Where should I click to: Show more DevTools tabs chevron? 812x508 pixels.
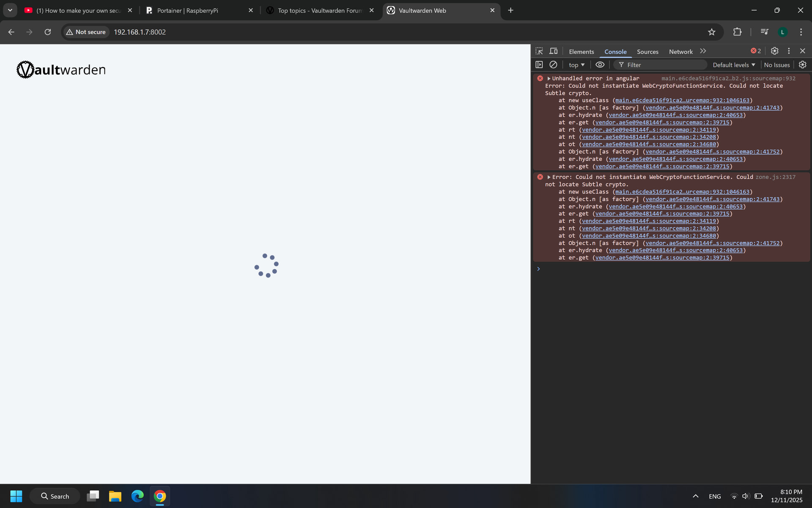click(703, 51)
